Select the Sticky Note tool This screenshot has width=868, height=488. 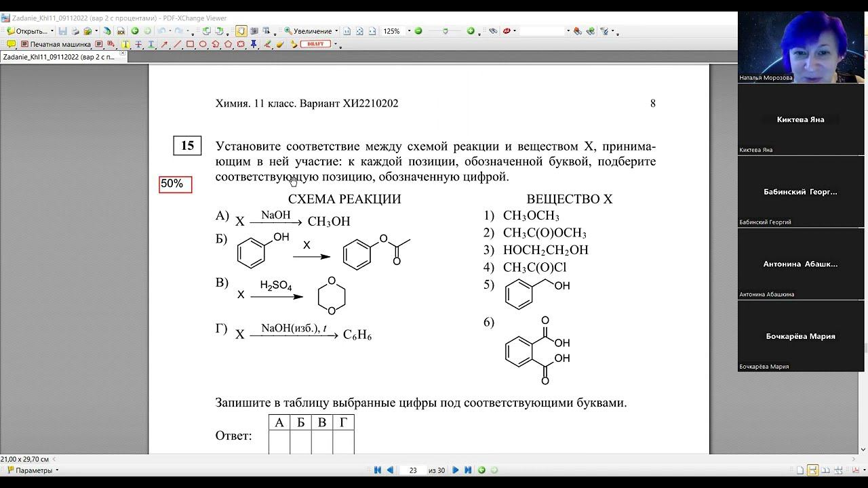pyautogui.click(x=12, y=44)
